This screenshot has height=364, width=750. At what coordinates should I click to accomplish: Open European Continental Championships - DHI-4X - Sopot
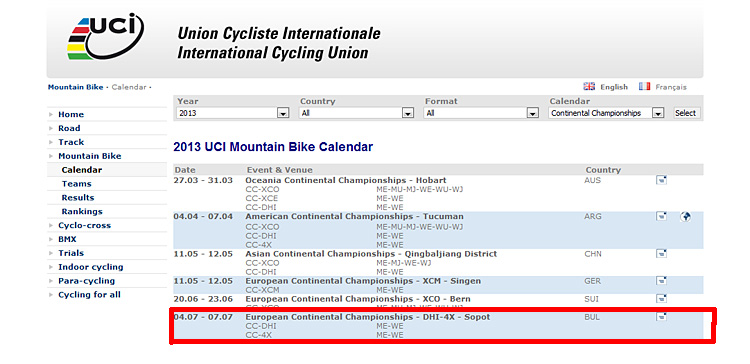(x=368, y=317)
